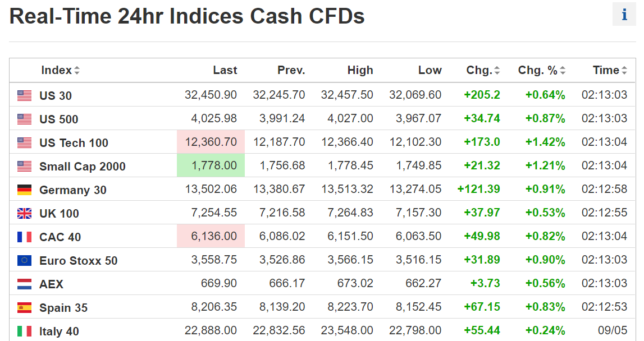Viewport: 644px width, 341px height.
Task: Open the Small Cap 2000 link
Action: pyautogui.click(x=82, y=167)
